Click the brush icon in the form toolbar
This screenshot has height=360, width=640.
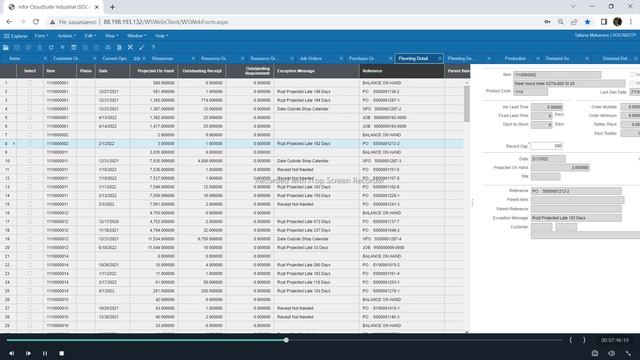tap(142, 47)
